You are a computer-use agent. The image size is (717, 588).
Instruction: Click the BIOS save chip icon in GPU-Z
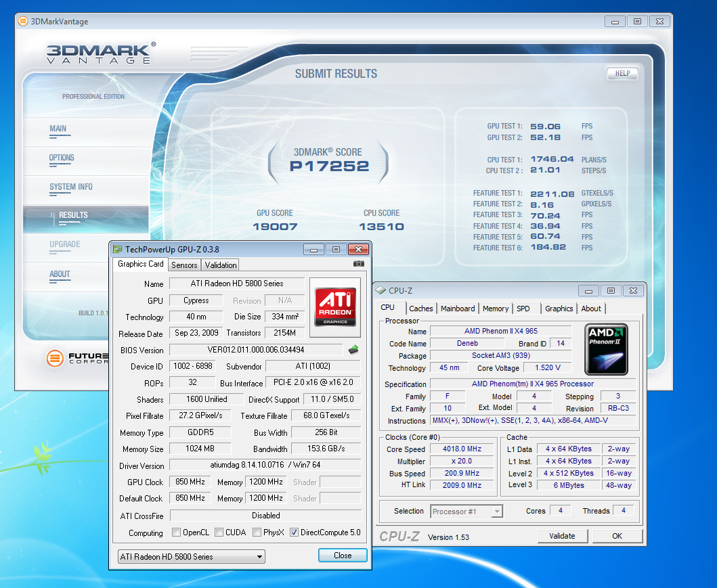click(x=353, y=350)
